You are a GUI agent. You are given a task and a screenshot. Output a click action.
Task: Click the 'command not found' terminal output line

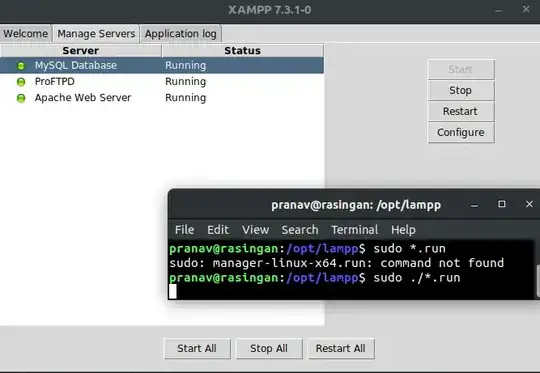click(x=336, y=263)
